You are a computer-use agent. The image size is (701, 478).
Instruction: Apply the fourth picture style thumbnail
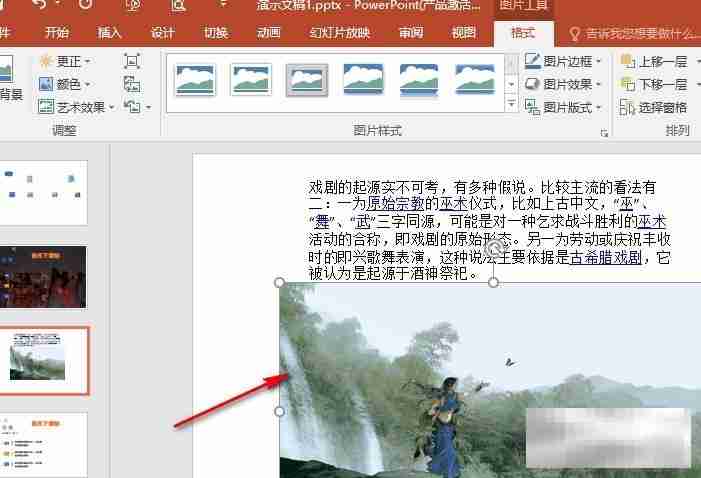coord(363,79)
